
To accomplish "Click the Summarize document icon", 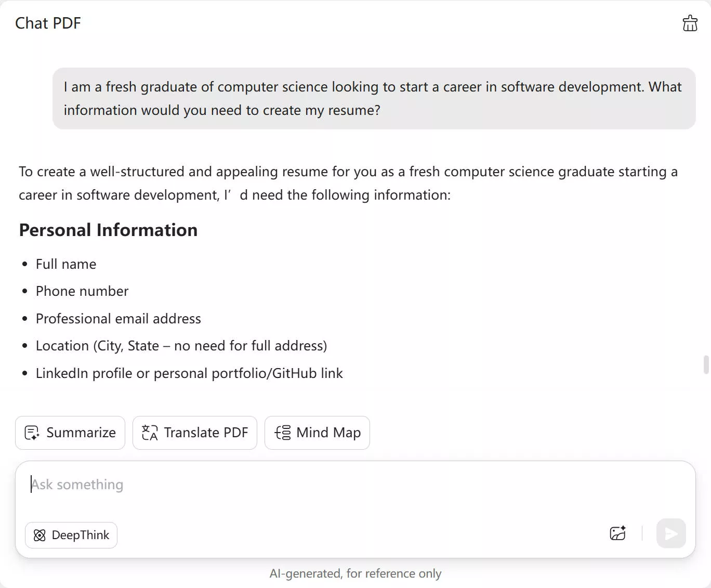I will tap(32, 433).
